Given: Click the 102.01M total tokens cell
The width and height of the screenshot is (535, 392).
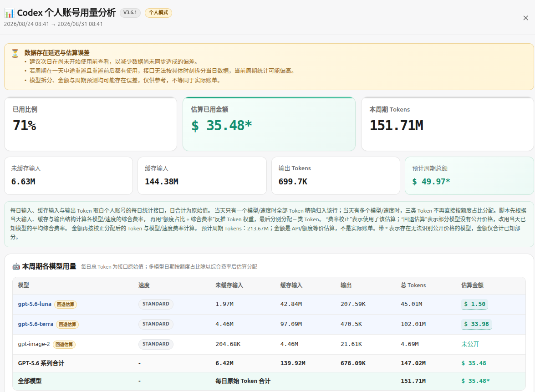Looking at the screenshot, I should click(413, 324).
